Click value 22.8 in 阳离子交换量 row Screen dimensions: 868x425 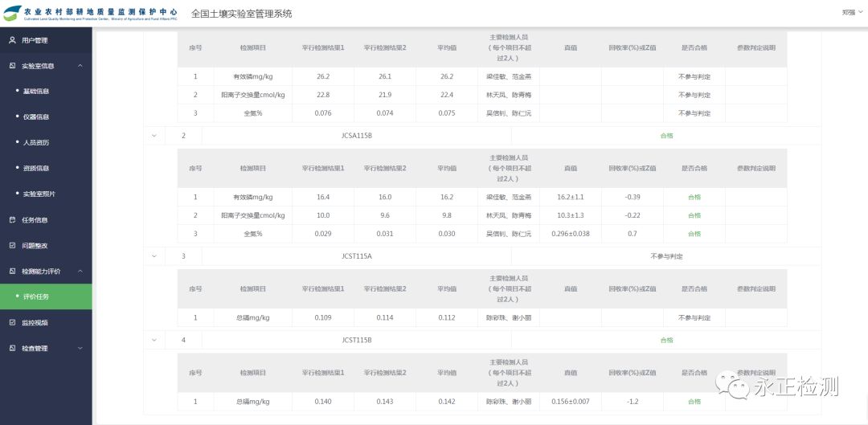coord(323,95)
